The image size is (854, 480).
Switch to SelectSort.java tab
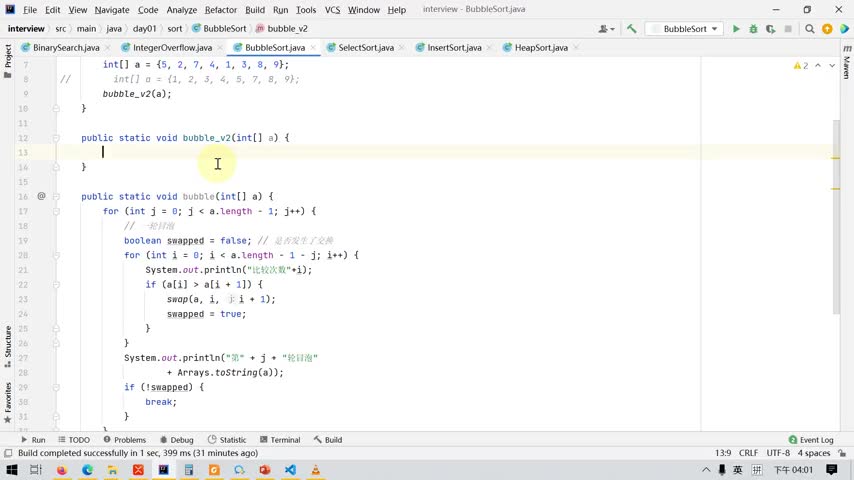[365, 48]
